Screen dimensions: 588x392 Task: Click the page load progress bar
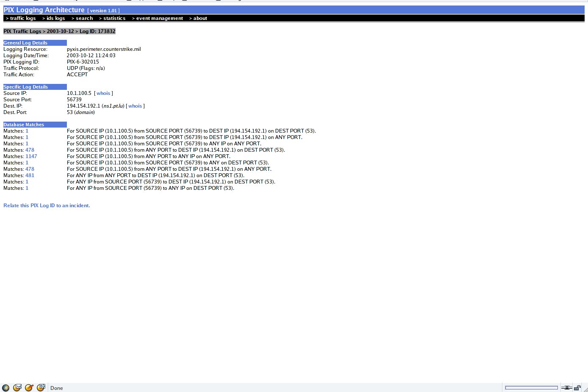pos(531,388)
